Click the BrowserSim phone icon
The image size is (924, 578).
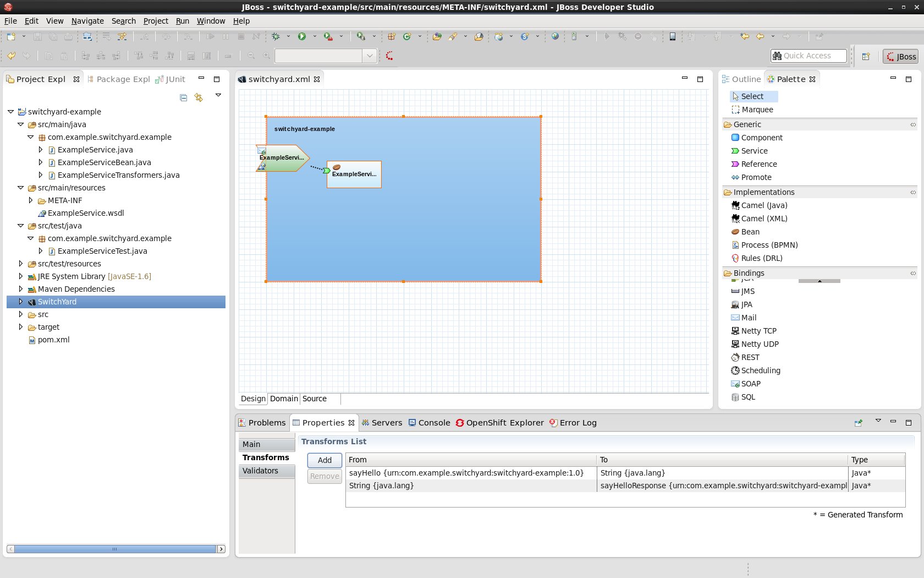(x=672, y=36)
